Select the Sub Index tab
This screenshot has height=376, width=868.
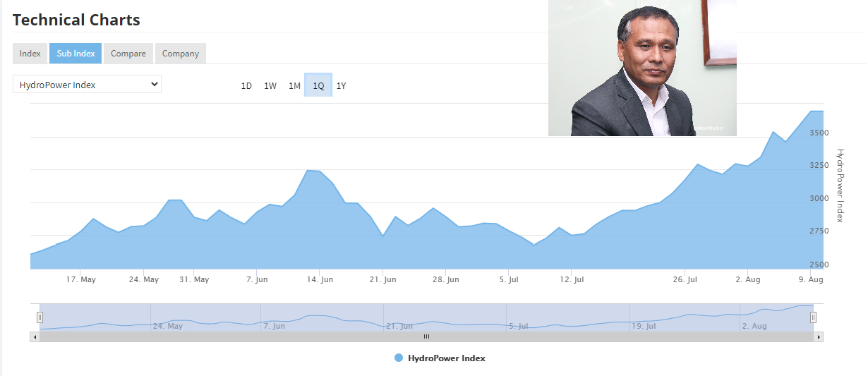pyautogui.click(x=76, y=54)
